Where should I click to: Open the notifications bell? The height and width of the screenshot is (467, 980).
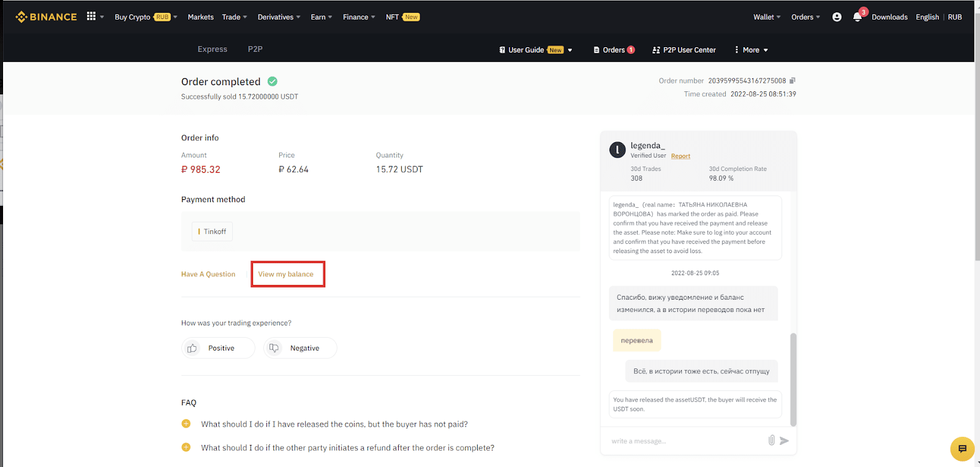pos(858,17)
